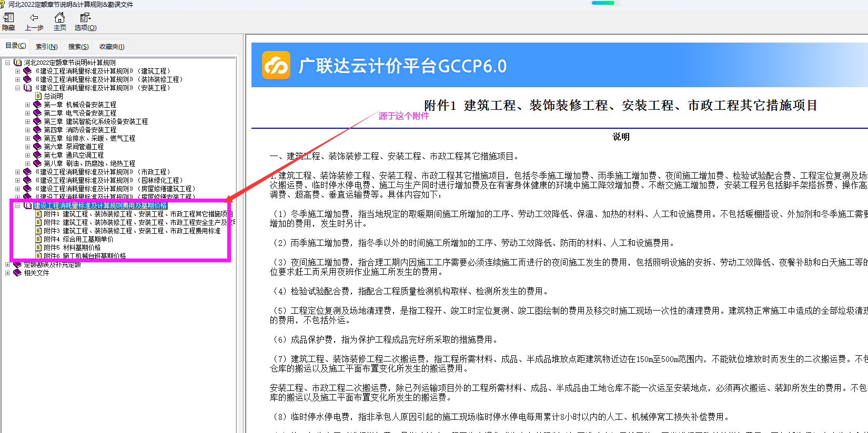
Task: Select 建设工程消耗量标准及计算规则费用及基期价格 item
Action: tap(100, 205)
